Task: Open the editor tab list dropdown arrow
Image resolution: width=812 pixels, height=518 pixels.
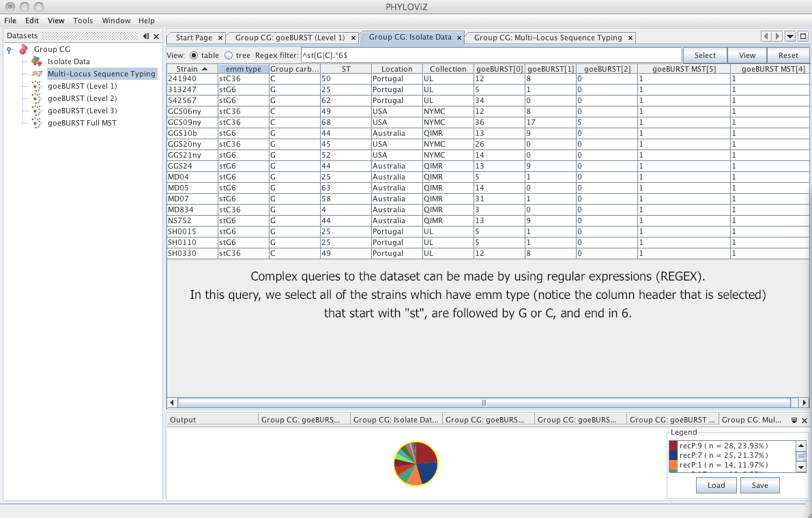Action: (790, 36)
